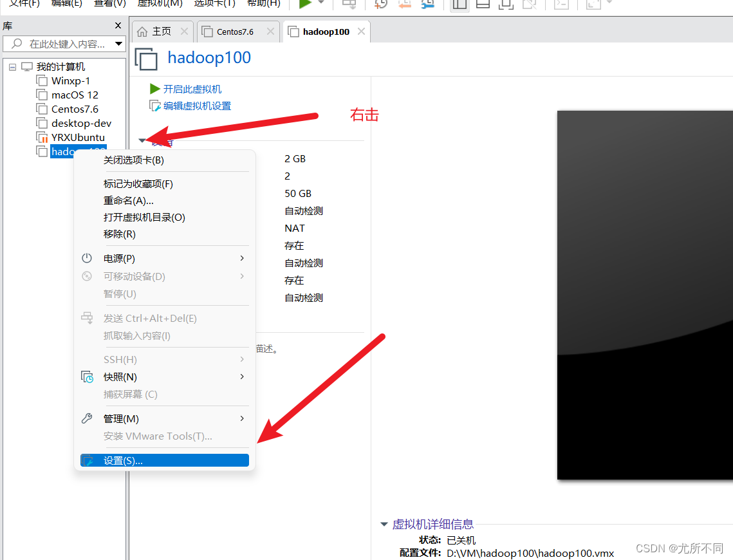Image resolution: width=733 pixels, height=560 pixels.
Task: Click the take snapshot toolbar icon
Action: click(381, 4)
